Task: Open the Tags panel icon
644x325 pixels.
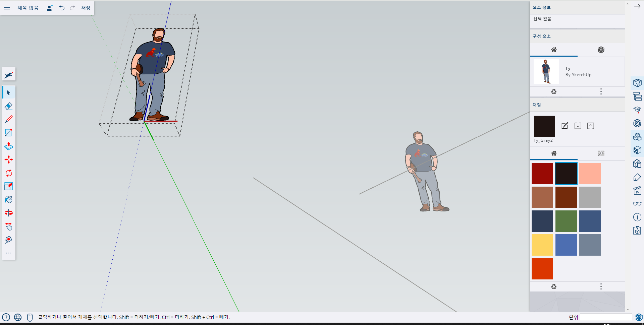Action: [x=637, y=177]
